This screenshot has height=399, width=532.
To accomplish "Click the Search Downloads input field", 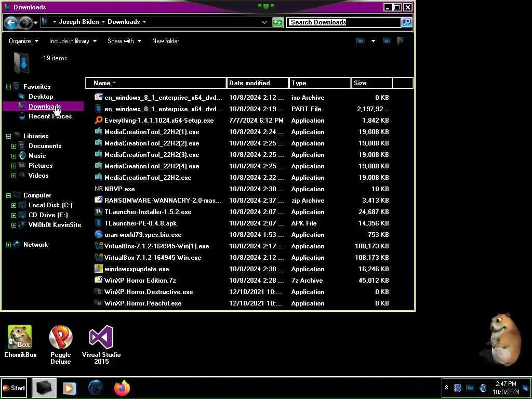I will coord(344,22).
